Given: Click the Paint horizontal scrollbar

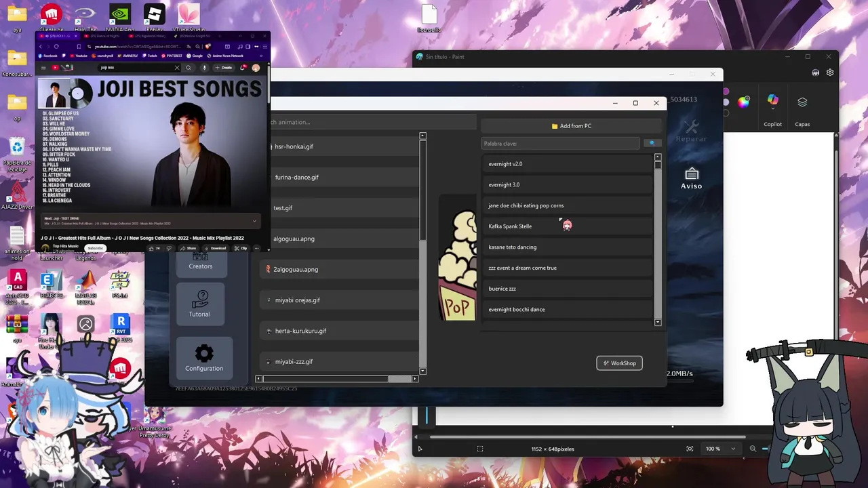Looking at the screenshot, I should coord(587,436).
